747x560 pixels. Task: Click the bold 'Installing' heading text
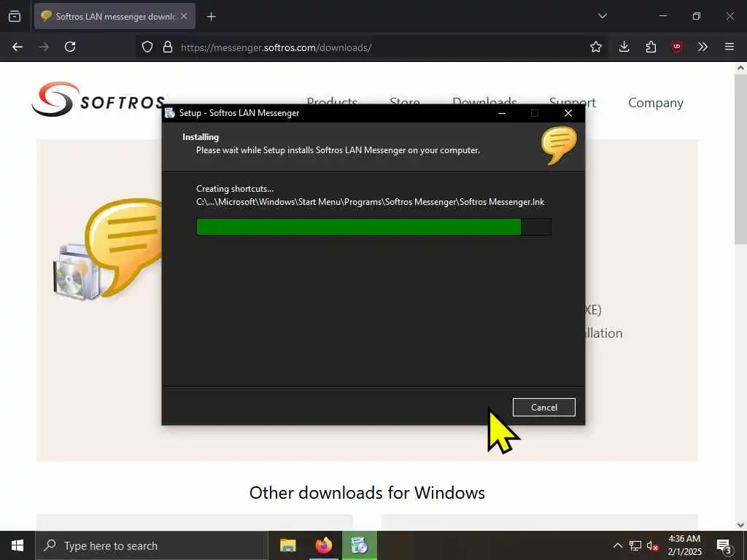201,137
